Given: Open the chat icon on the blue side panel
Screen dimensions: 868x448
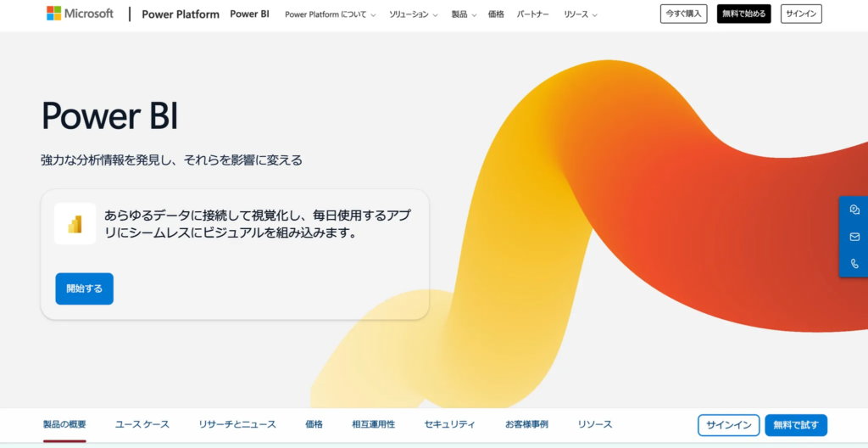Looking at the screenshot, I should point(854,210).
